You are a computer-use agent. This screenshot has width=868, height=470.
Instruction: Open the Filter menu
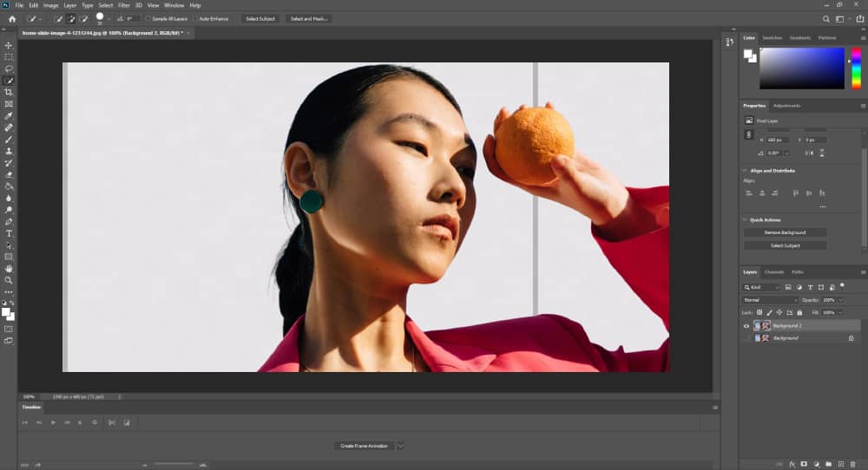coord(124,5)
